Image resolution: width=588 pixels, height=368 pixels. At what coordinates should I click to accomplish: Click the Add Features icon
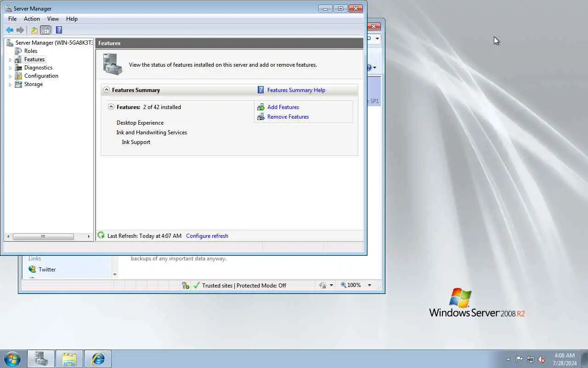261,107
